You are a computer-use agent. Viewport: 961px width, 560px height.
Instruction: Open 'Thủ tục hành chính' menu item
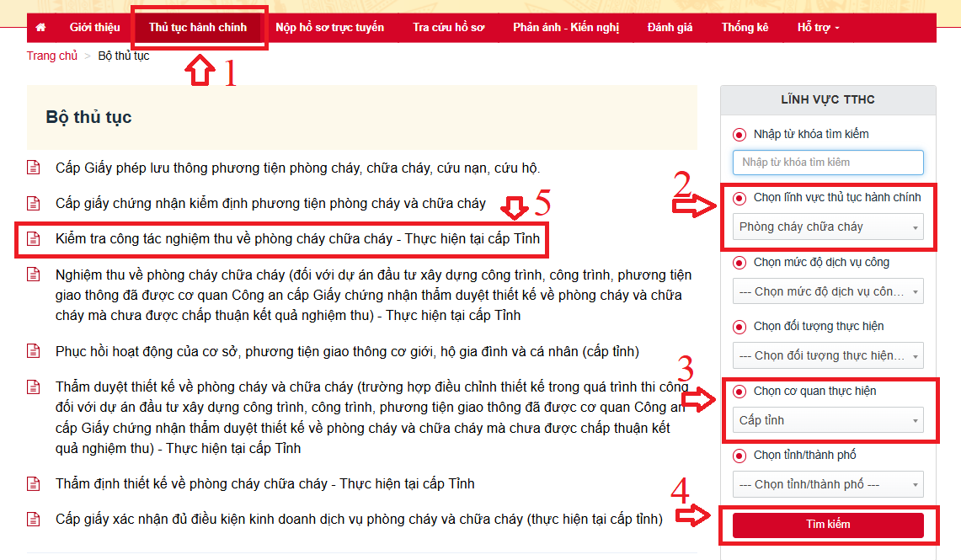pyautogui.click(x=198, y=27)
